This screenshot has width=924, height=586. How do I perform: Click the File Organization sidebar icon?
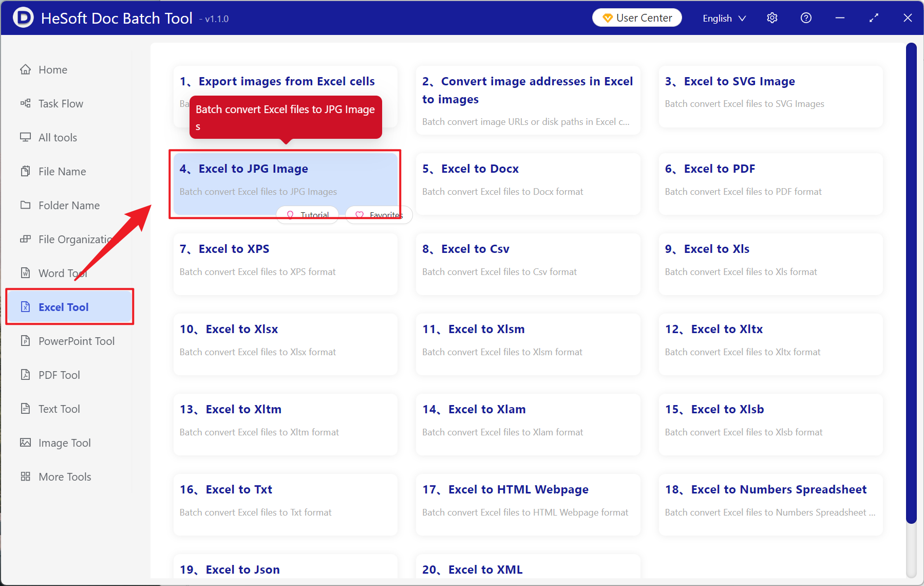point(25,239)
